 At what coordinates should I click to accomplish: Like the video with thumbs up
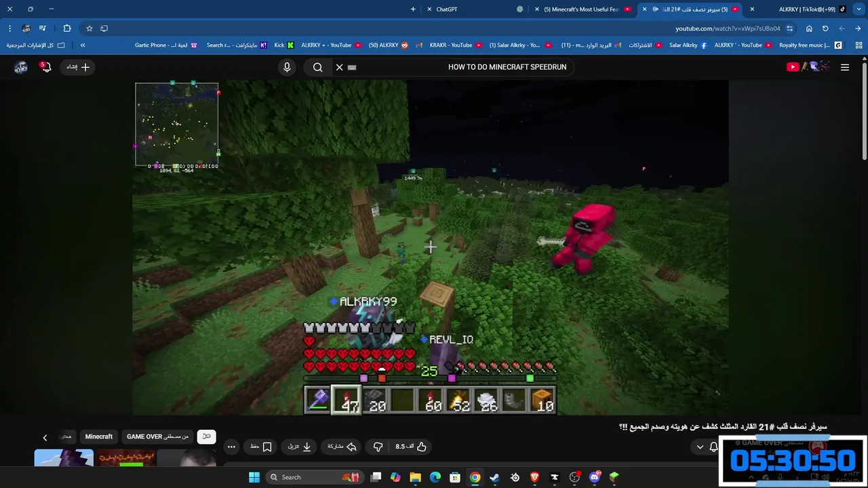click(411, 447)
